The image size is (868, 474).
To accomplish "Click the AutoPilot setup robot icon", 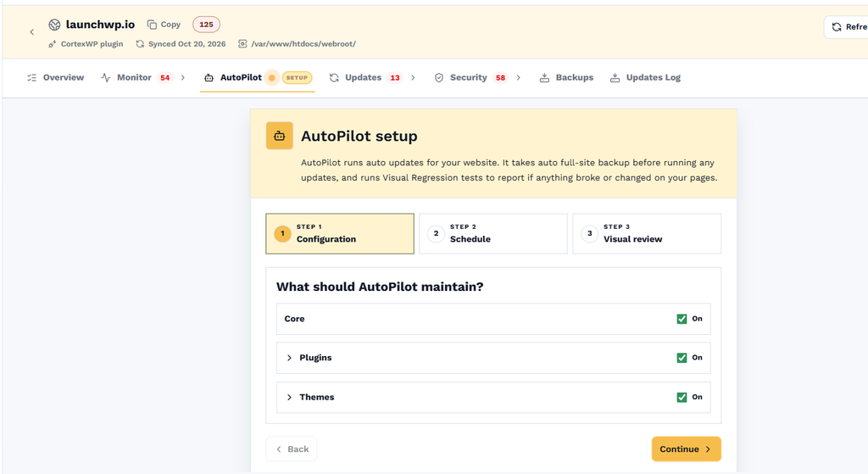I will 280,136.
